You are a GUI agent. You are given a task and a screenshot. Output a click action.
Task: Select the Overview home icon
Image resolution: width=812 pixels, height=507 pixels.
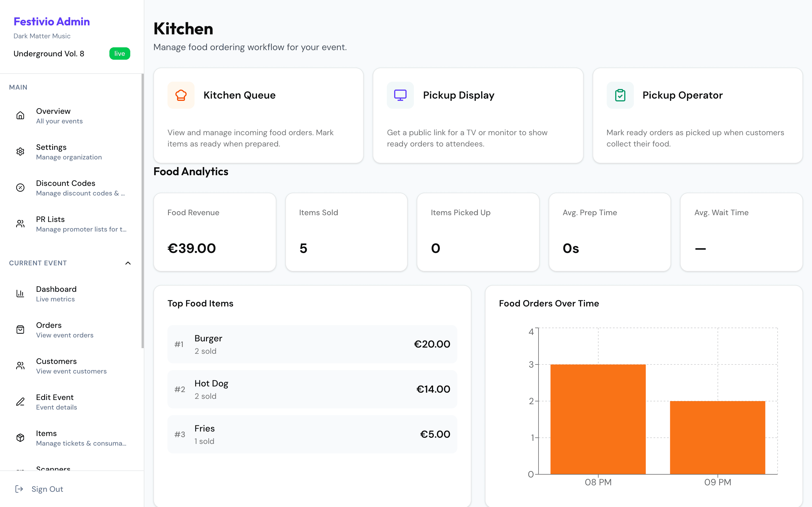pos(20,115)
